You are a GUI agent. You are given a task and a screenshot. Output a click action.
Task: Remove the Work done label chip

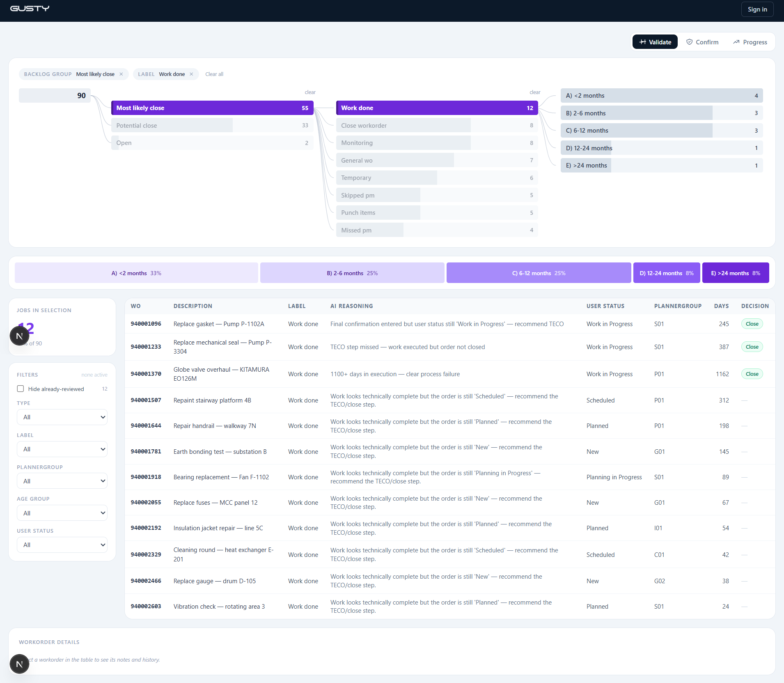[191, 74]
